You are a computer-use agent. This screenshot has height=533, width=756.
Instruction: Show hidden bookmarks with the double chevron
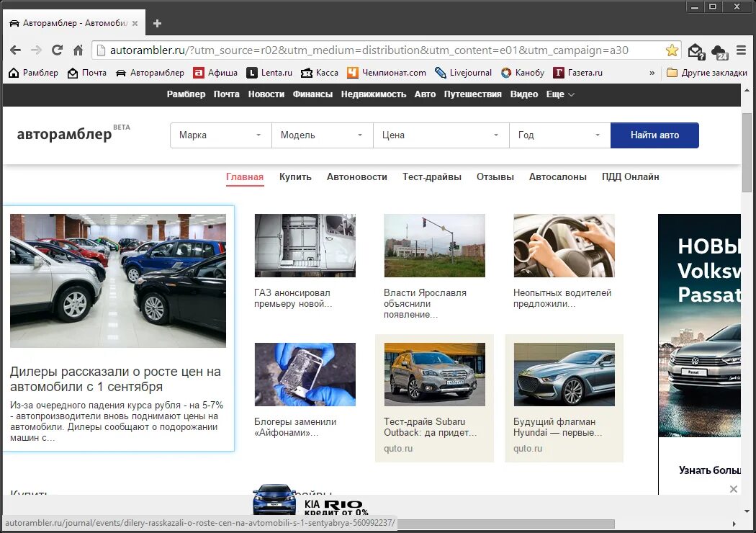(652, 73)
